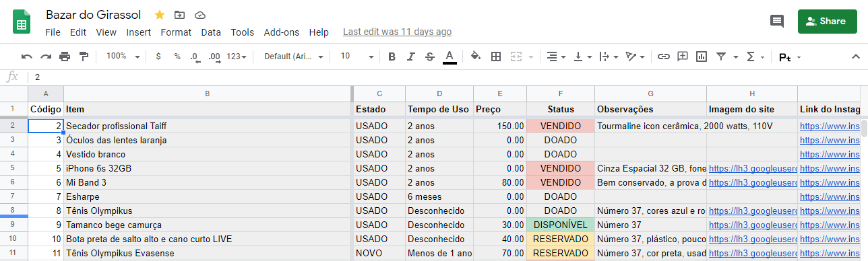Click the Print icon
This screenshot has height=261, width=868.
coord(65,57)
